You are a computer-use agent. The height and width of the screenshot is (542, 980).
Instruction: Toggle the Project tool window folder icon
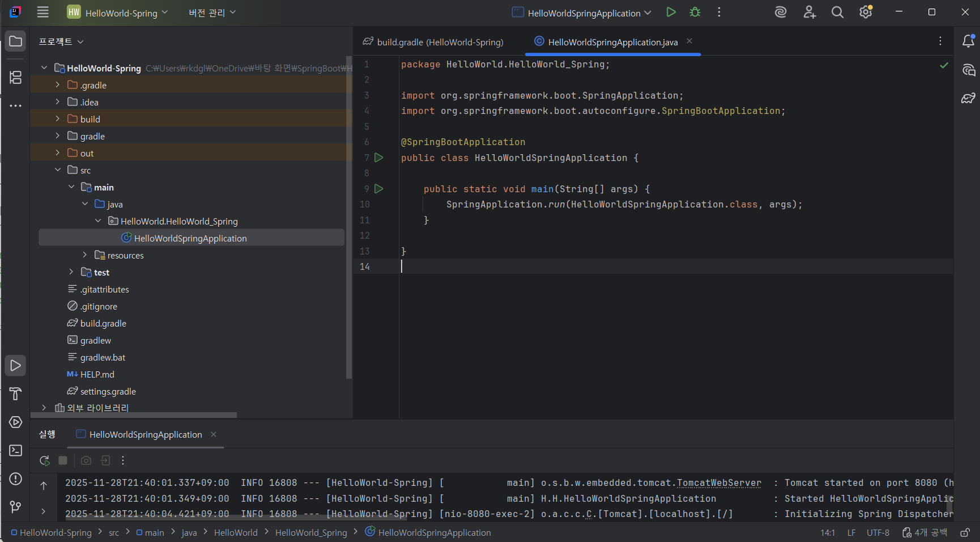point(15,41)
